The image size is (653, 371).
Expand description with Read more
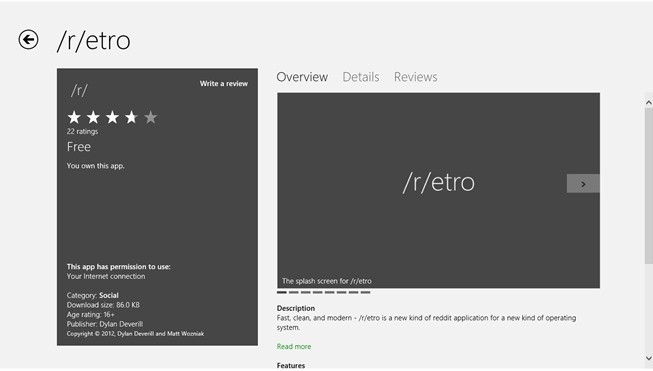294,346
